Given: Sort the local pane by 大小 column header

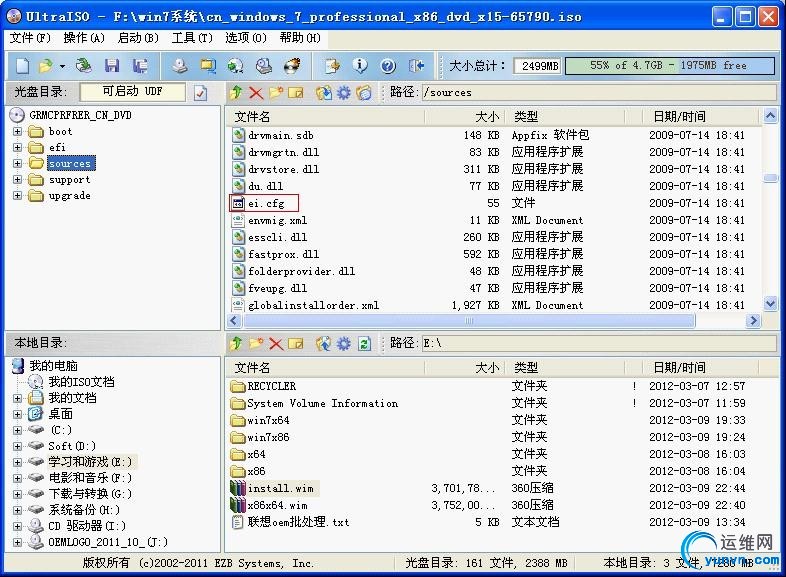Looking at the screenshot, I should [x=465, y=368].
